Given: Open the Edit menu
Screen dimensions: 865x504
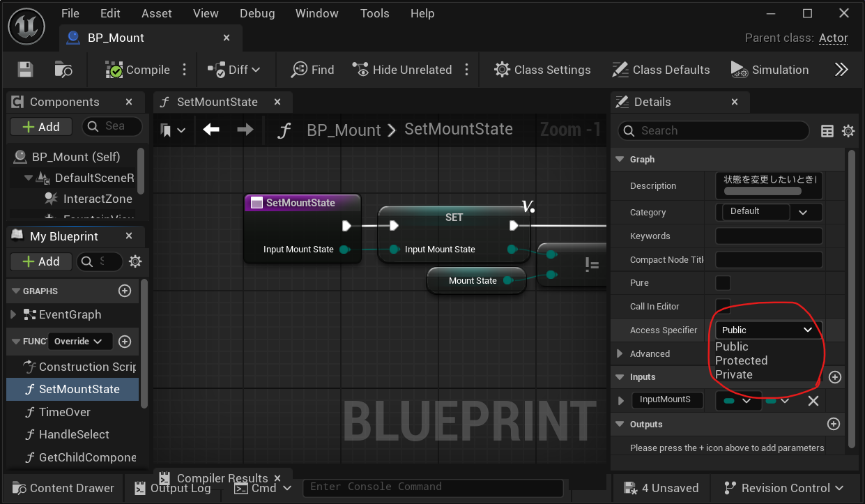Looking at the screenshot, I should tap(110, 13).
